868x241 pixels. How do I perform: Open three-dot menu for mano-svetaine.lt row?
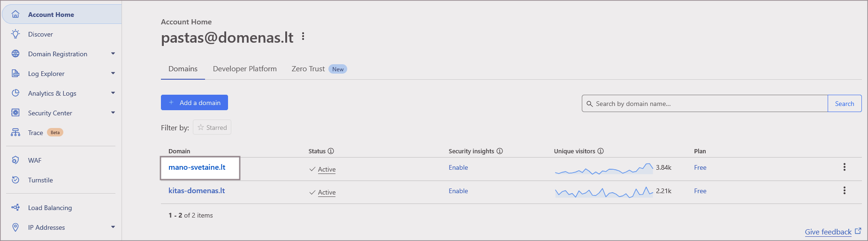click(x=844, y=167)
